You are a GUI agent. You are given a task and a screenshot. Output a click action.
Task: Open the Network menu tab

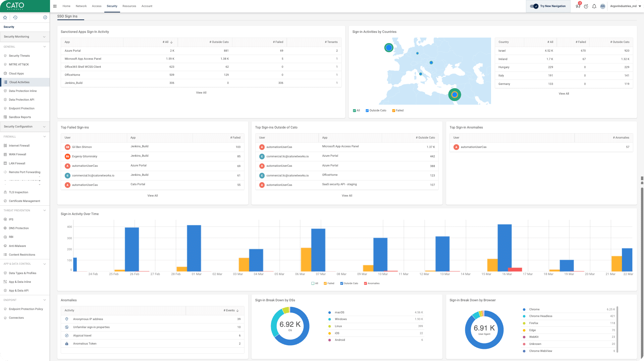81,6
